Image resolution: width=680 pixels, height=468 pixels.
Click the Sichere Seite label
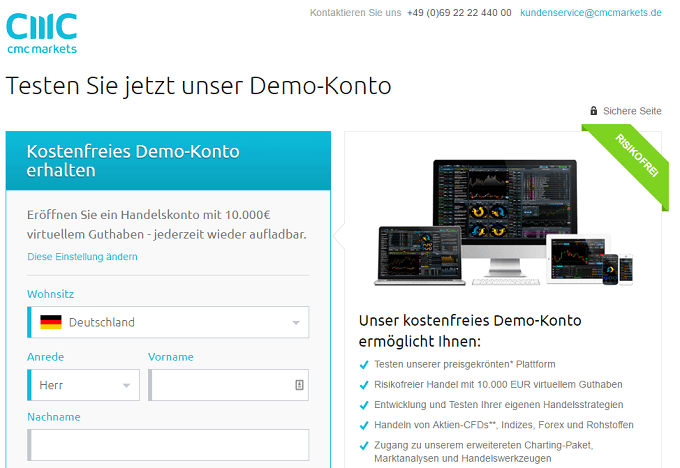click(632, 111)
